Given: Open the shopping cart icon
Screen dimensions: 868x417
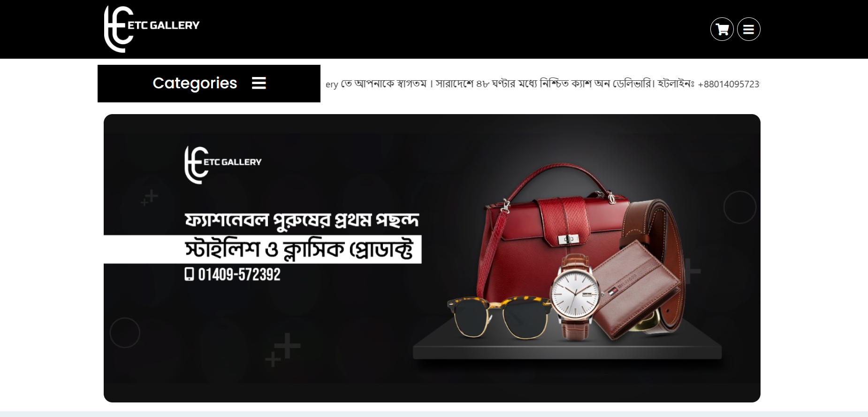Looking at the screenshot, I should click(722, 29).
